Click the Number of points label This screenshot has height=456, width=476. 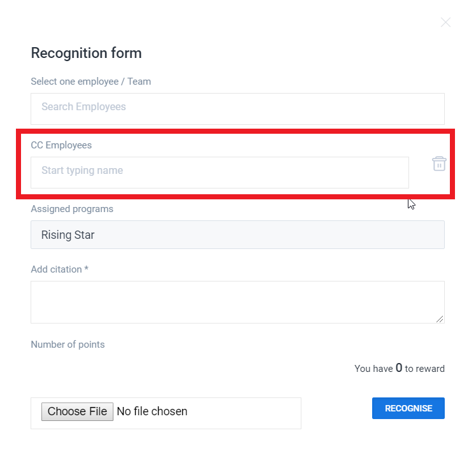coord(68,345)
